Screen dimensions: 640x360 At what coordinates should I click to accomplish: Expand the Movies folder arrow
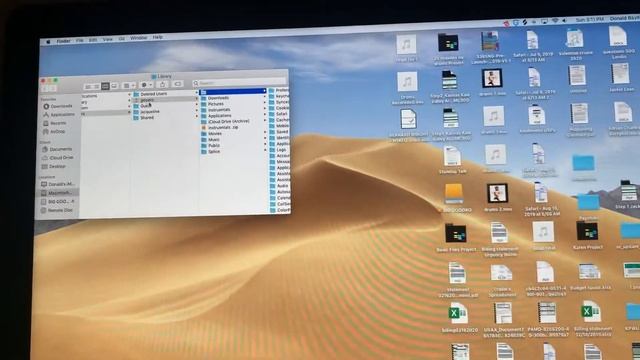pyautogui.click(x=264, y=133)
